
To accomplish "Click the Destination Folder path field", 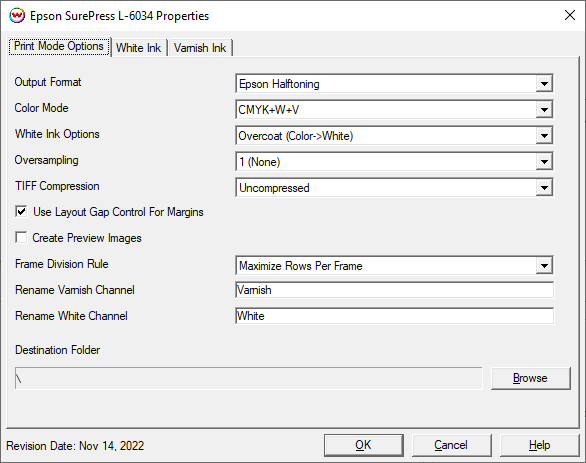I will [249, 378].
